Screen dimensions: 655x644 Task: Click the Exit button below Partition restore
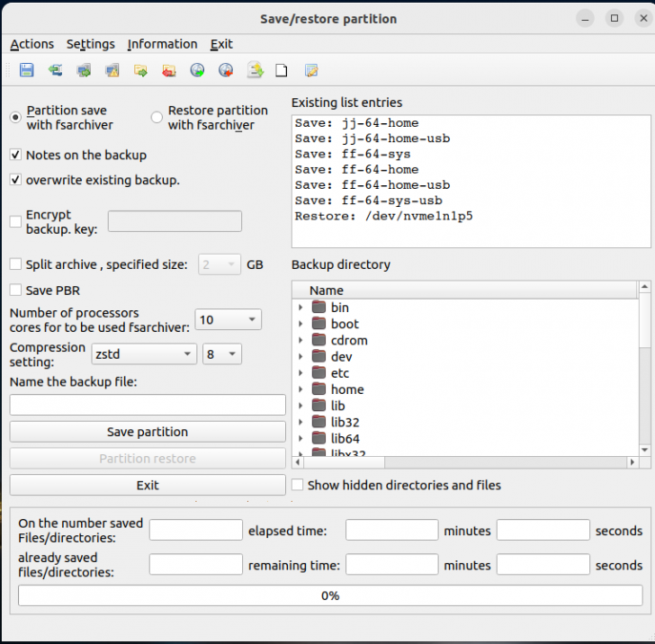click(148, 485)
